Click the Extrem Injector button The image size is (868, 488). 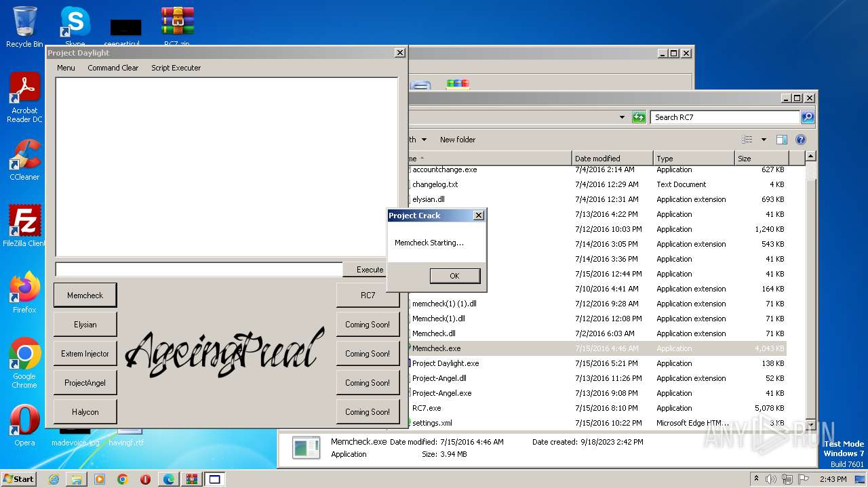pos(85,354)
